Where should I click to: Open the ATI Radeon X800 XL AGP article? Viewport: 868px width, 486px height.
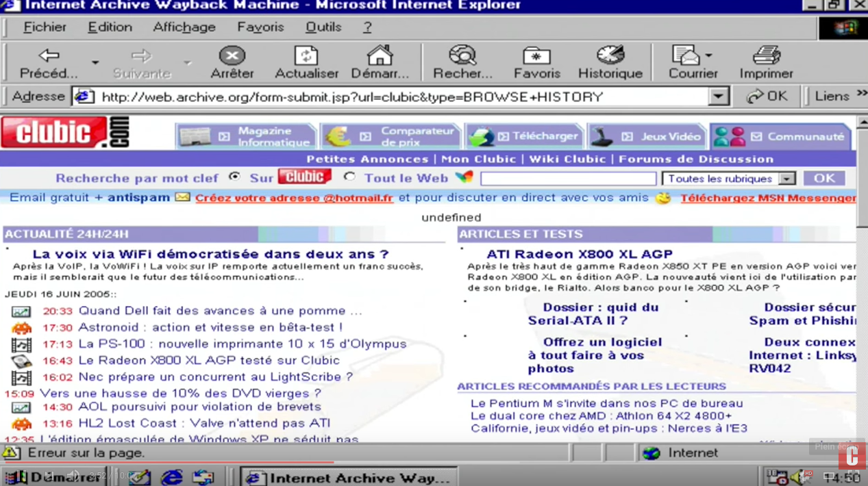click(580, 254)
